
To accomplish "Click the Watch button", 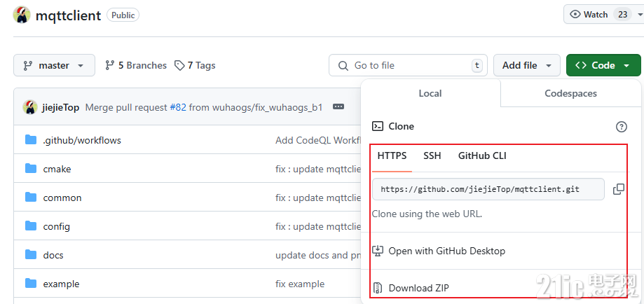I will (x=604, y=15).
